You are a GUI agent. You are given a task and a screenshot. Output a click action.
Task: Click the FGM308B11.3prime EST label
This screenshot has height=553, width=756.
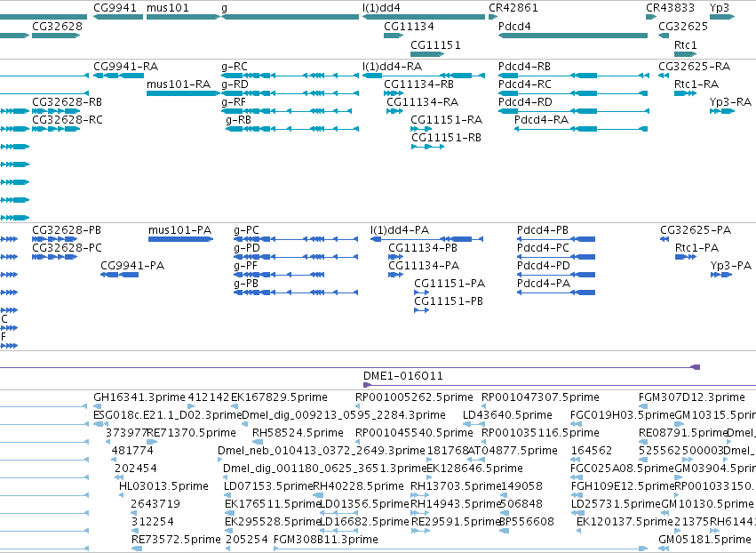326,540
